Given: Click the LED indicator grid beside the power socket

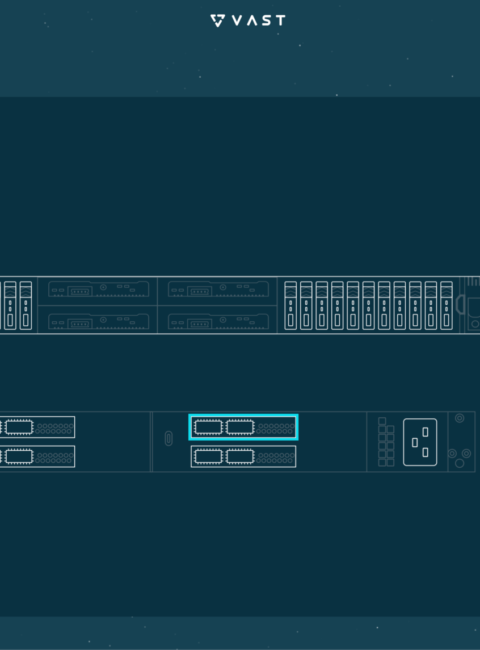Looking at the screenshot, I should click(386, 442).
